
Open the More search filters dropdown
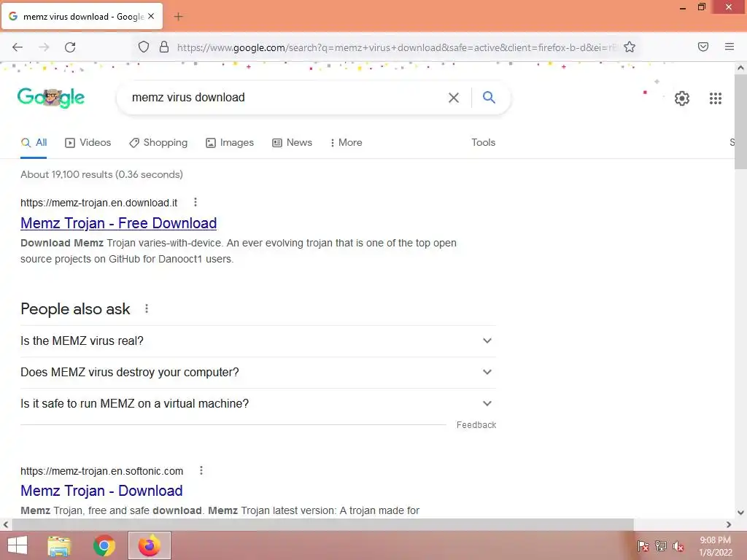tap(347, 142)
